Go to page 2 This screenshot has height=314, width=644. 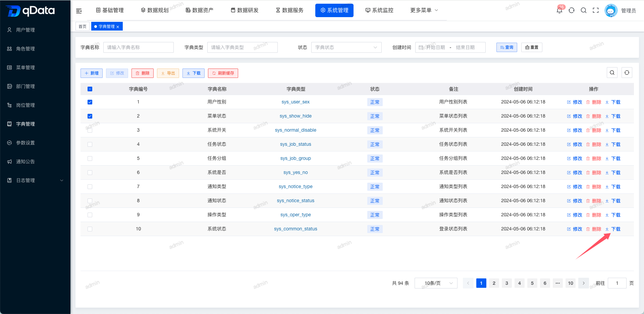tap(494, 283)
